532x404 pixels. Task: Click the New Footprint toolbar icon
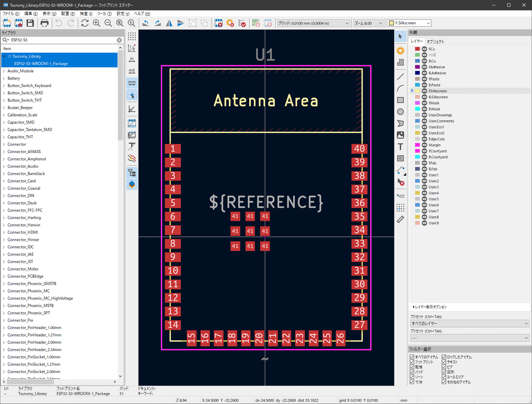point(7,23)
